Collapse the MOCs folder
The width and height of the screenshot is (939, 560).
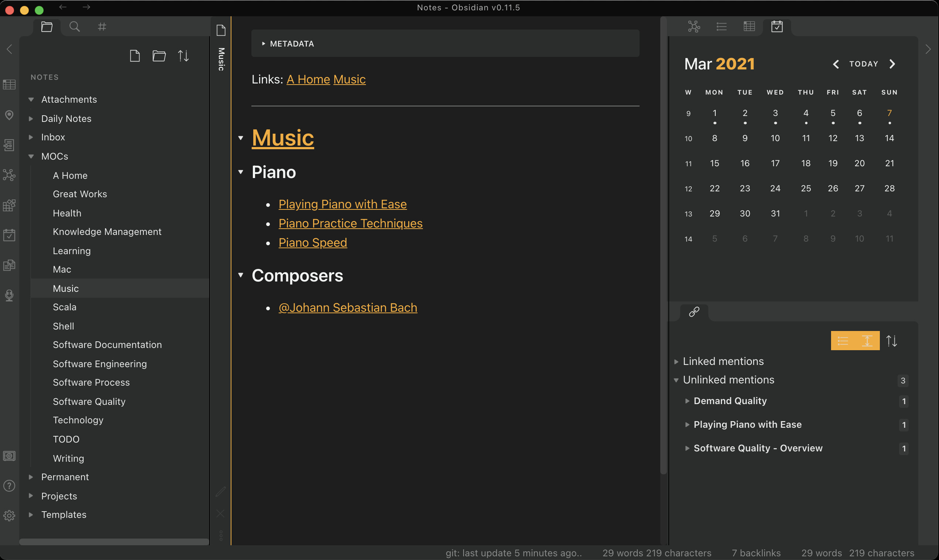(x=31, y=156)
